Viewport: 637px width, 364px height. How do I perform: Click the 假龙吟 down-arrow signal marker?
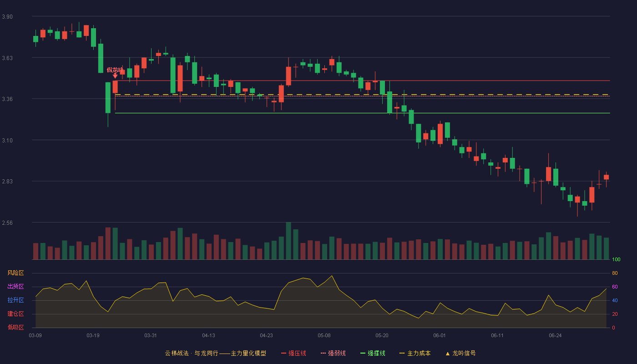(x=115, y=76)
